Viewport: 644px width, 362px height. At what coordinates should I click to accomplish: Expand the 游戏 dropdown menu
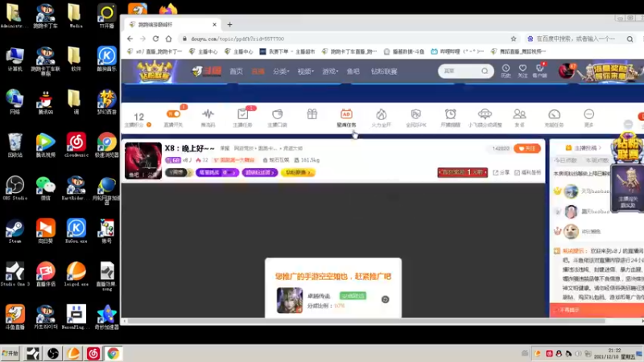click(x=330, y=72)
